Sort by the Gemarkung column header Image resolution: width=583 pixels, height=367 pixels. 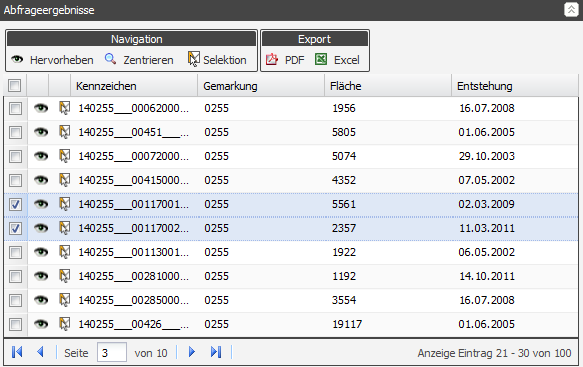[261, 86]
